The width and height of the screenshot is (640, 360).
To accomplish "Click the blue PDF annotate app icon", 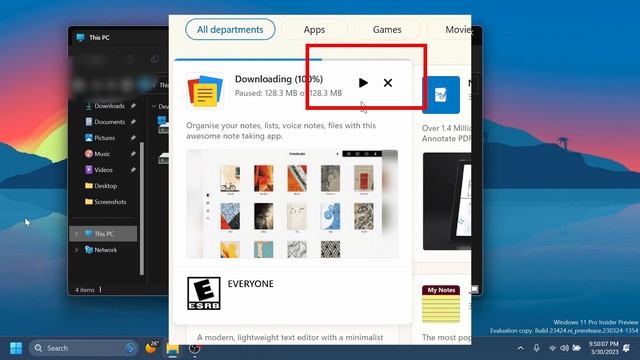I will (x=441, y=95).
